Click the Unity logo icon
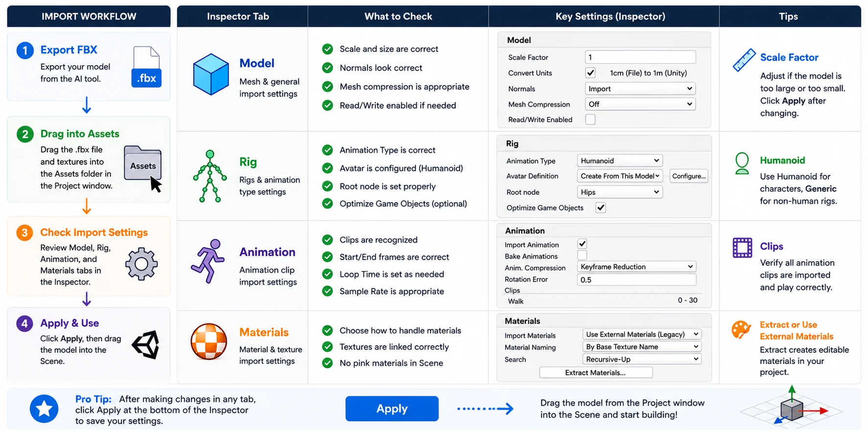Screen dimensions: 868x434 tap(146, 344)
